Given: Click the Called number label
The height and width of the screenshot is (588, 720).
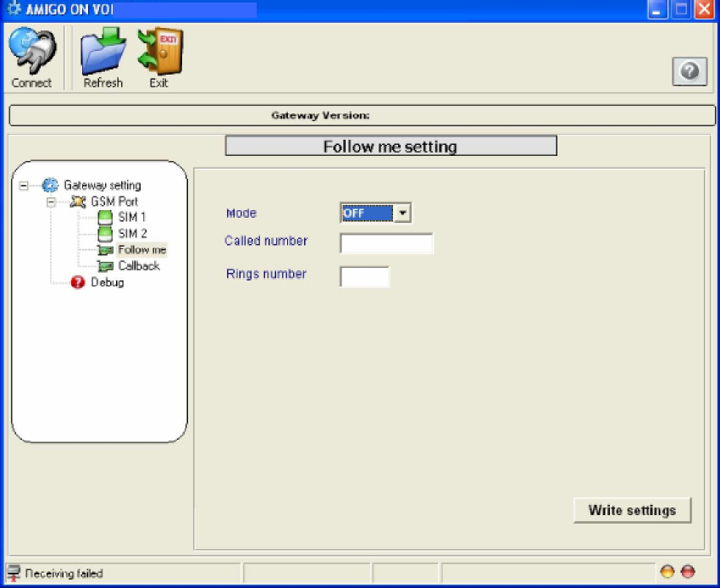Looking at the screenshot, I should [266, 241].
